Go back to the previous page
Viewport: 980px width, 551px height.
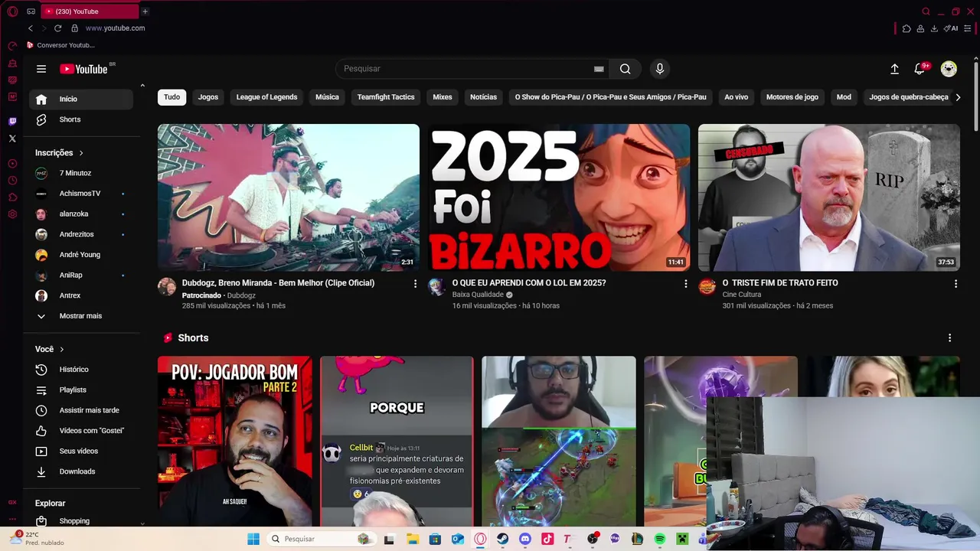tap(31, 28)
